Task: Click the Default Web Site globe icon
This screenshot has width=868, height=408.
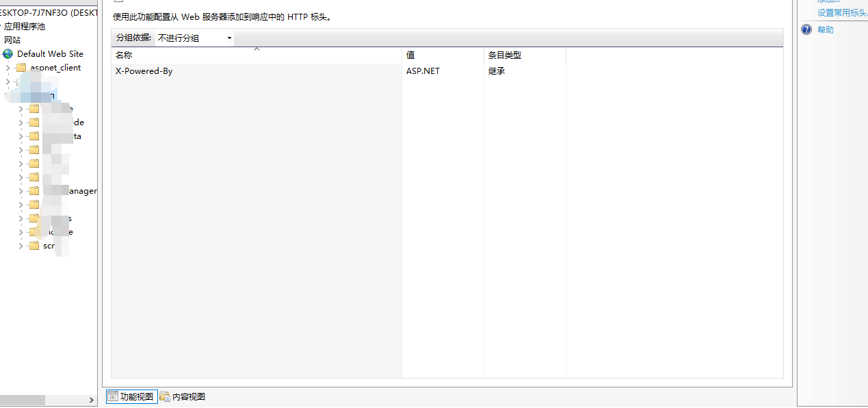Action: coord(8,54)
